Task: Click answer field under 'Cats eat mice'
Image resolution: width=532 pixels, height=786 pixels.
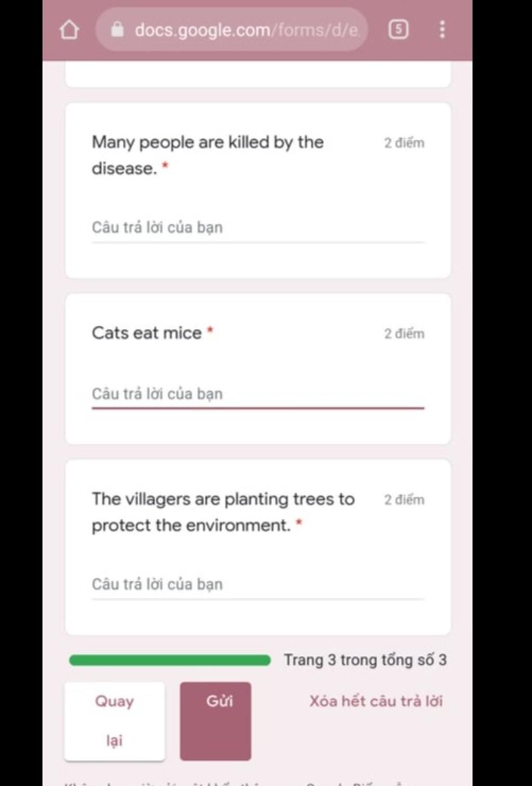Action: pos(258,394)
